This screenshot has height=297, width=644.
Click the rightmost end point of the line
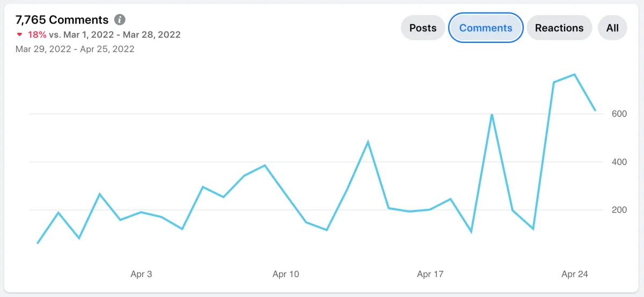click(x=595, y=111)
